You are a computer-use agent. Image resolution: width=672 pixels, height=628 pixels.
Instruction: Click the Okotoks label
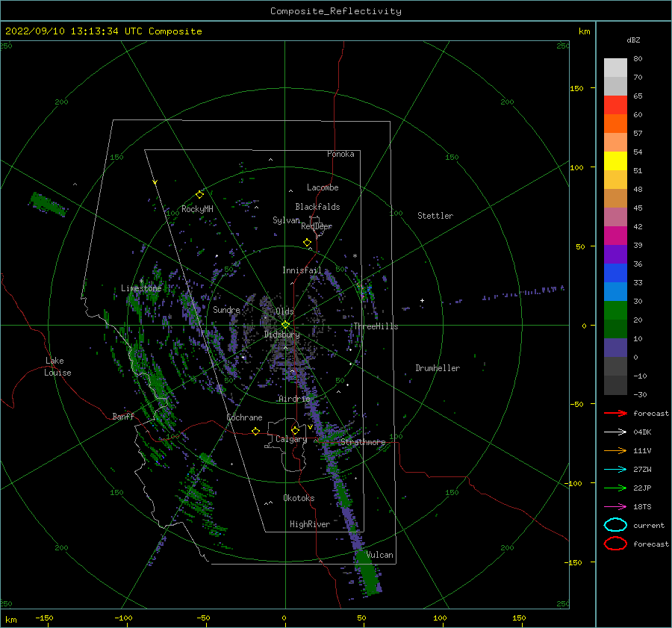pos(299,498)
